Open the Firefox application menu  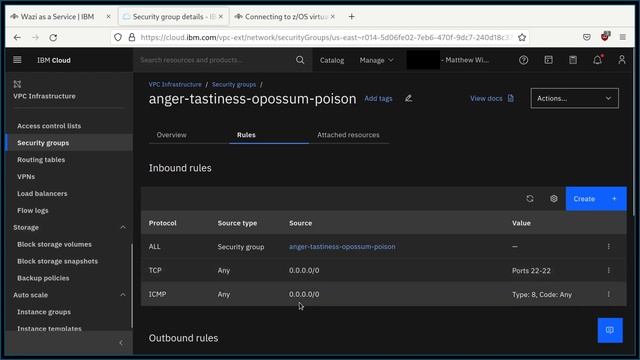click(x=622, y=38)
